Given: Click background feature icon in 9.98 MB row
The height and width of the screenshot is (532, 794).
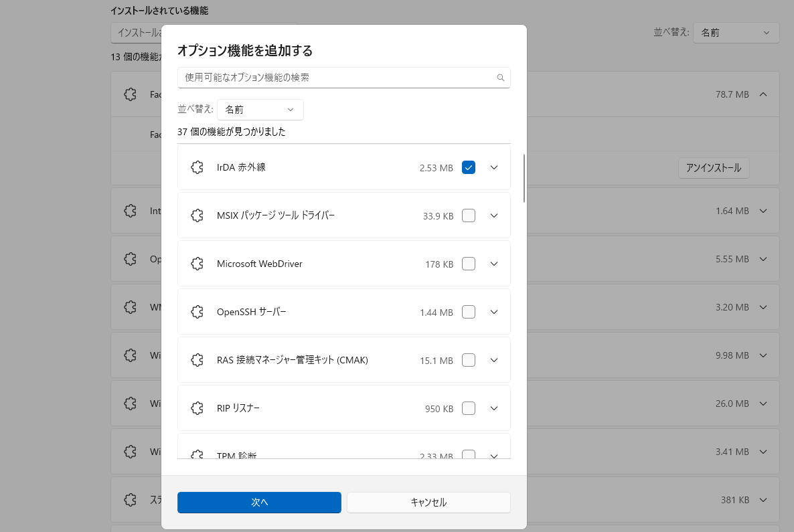Looking at the screenshot, I should (130, 355).
